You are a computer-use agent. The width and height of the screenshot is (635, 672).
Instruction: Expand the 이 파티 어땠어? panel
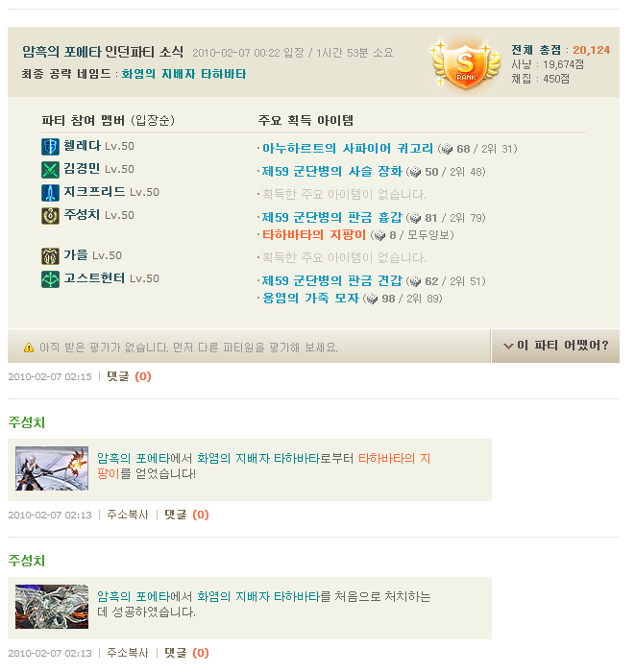point(555,346)
